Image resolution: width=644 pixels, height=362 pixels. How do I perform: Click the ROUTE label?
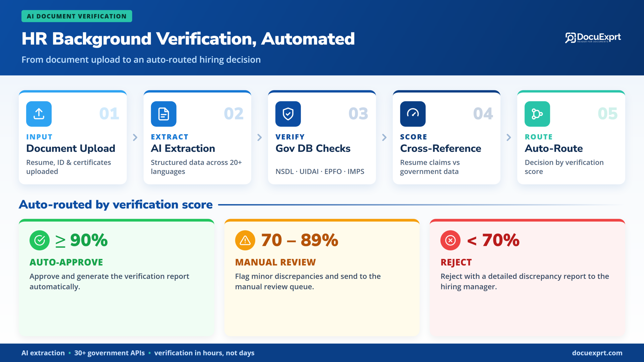click(539, 137)
